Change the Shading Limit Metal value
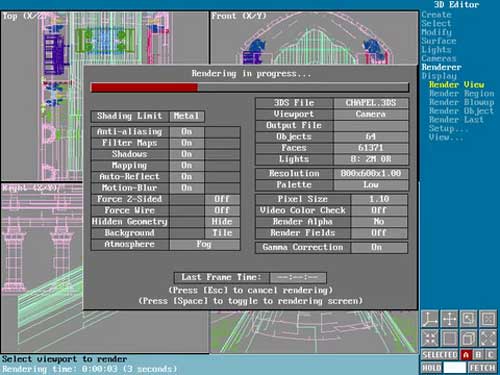The image size is (500, 375). pyautogui.click(x=187, y=116)
